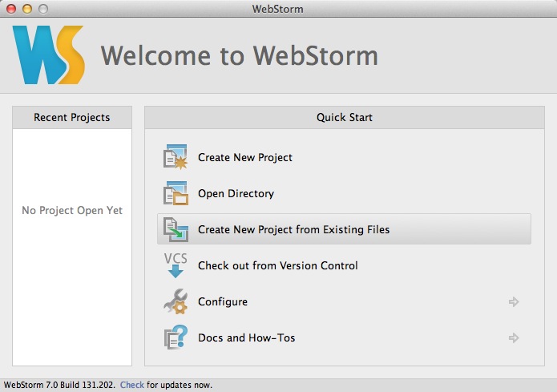The image size is (557, 392).
Task: Click the Recent Projects header
Action: [72, 117]
